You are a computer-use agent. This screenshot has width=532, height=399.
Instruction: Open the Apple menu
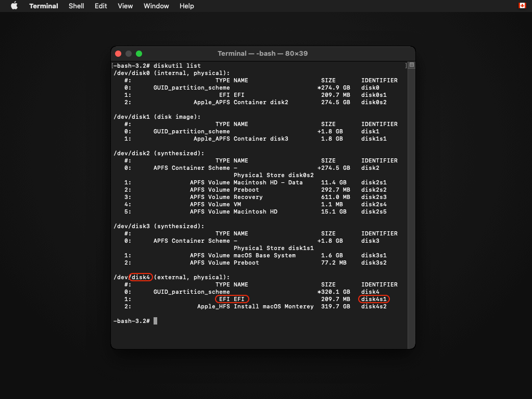[14, 6]
